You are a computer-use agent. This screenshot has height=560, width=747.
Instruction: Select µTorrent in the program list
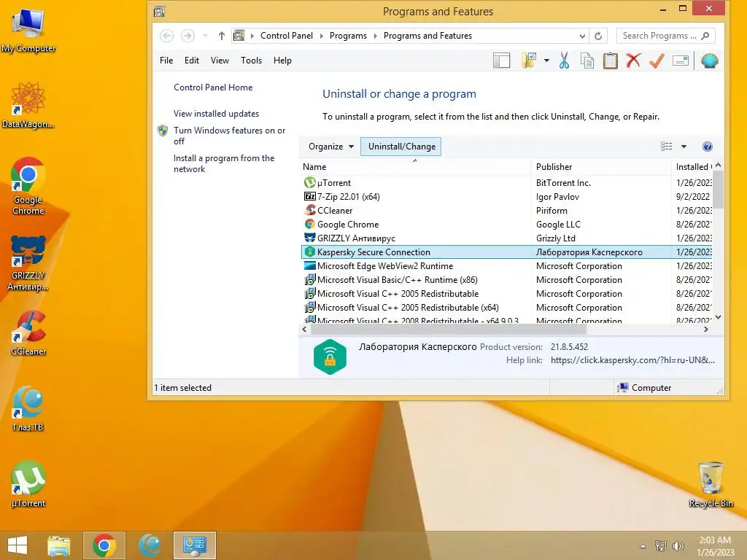tap(506, 183)
